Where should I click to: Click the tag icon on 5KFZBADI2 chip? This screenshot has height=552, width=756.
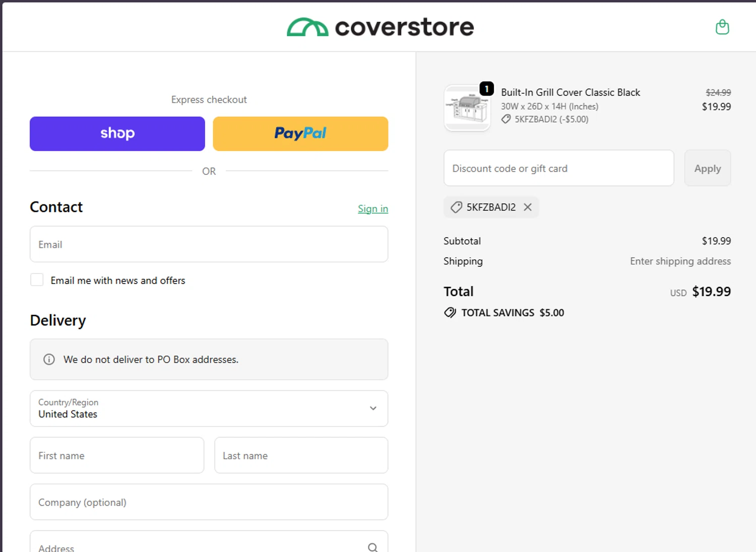pyautogui.click(x=456, y=207)
